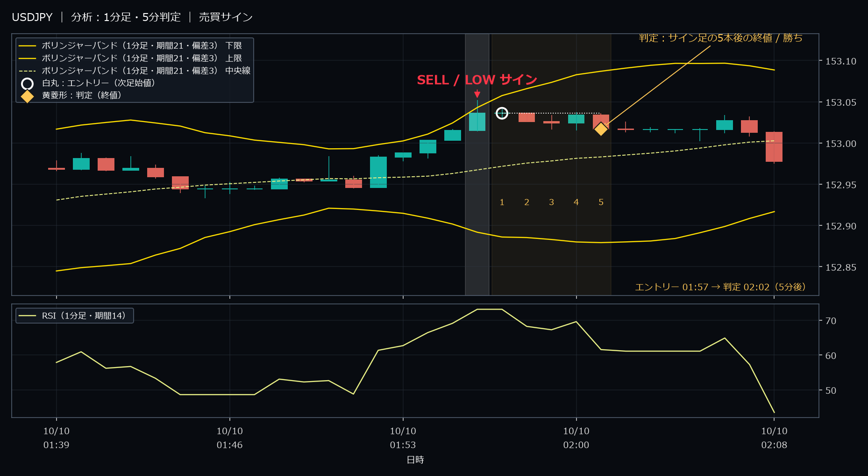This screenshot has width=868, height=476.
Task: Click the white circle icon in the legend
Action: click(28, 84)
